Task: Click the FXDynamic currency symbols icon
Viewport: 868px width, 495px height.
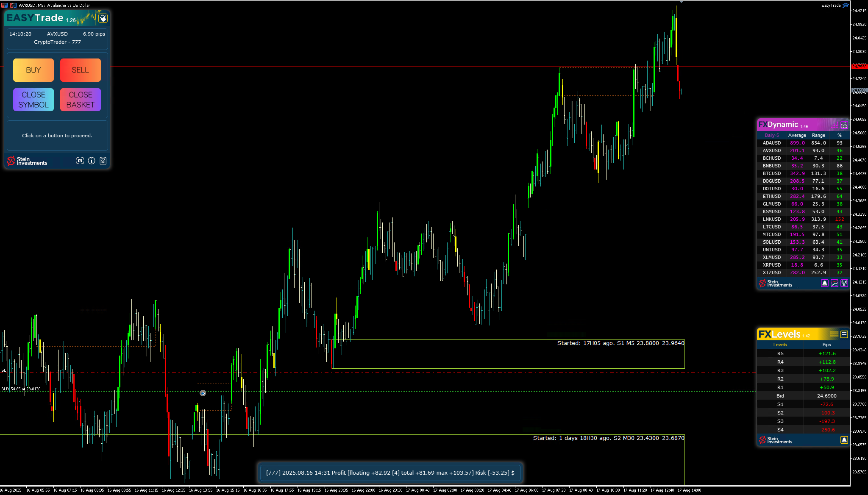Action: point(844,283)
